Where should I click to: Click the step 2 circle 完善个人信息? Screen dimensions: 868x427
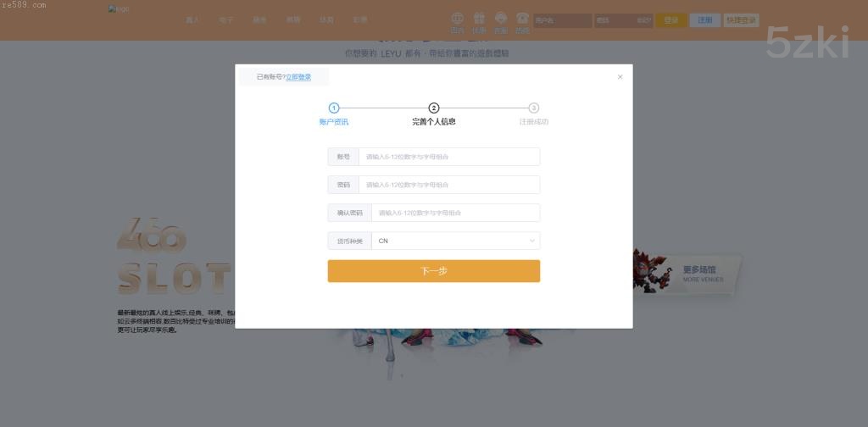[434, 108]
